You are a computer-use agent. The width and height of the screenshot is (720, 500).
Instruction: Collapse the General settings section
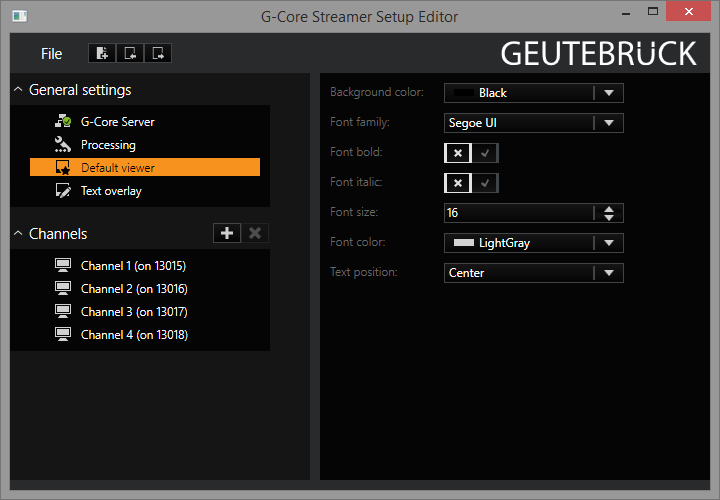click(x=18, y=90)
